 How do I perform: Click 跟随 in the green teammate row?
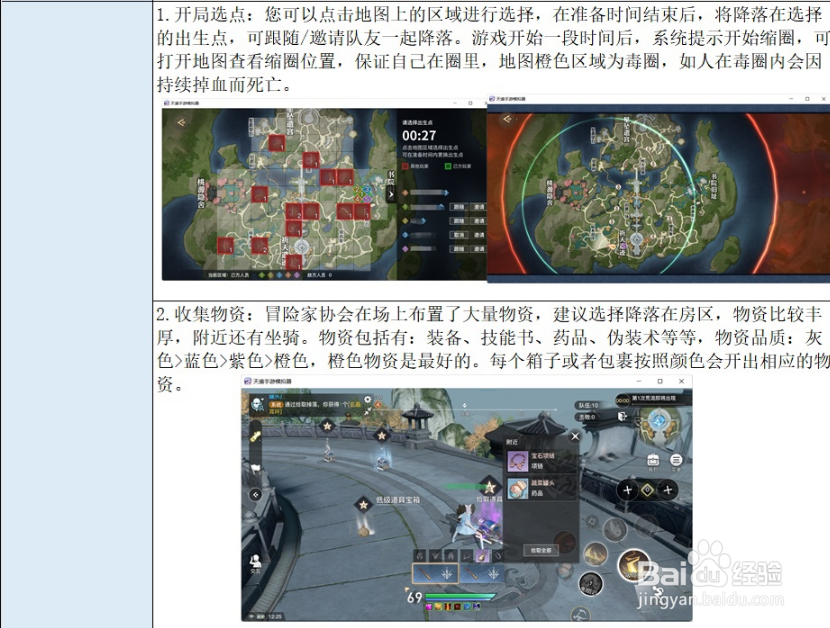(x=459, y=207)
